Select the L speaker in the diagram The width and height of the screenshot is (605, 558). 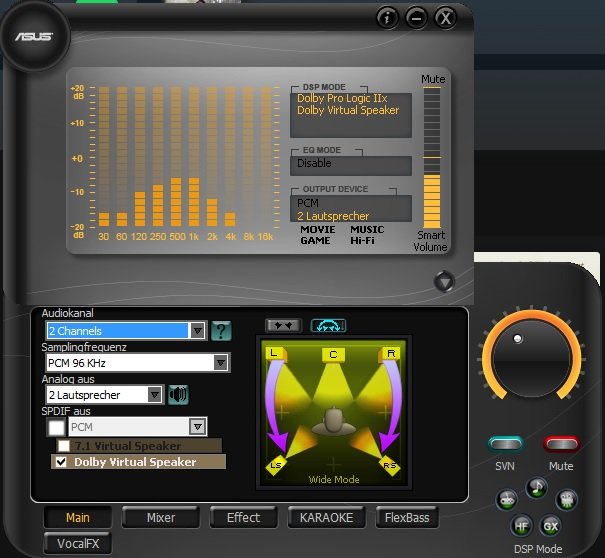coord(275,354)
